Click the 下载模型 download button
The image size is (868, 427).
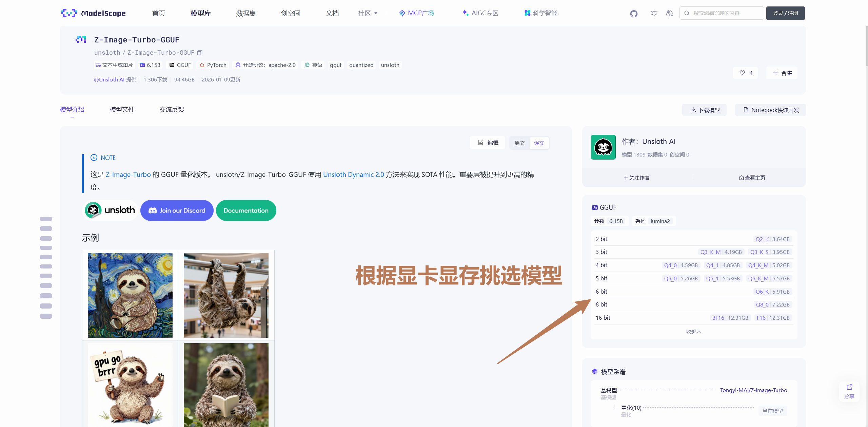(x=705, y=110)
